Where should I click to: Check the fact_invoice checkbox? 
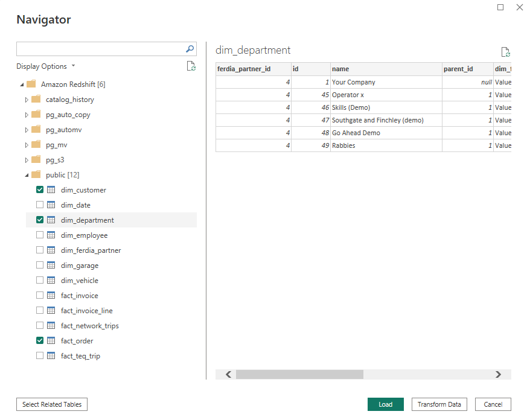tap(40, 295)
